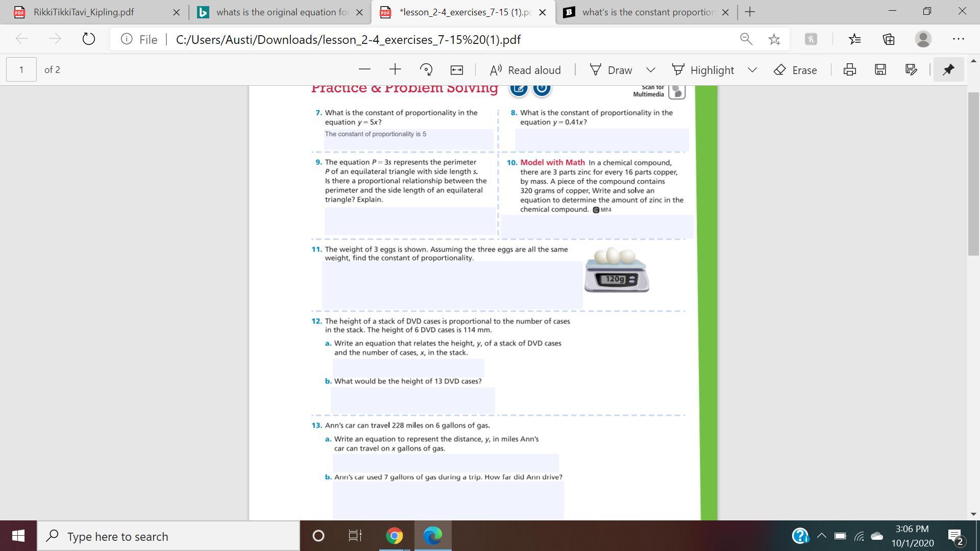Click the Read aloud button
The width and height of the screenshot is (980, 551).
(525, 69)
